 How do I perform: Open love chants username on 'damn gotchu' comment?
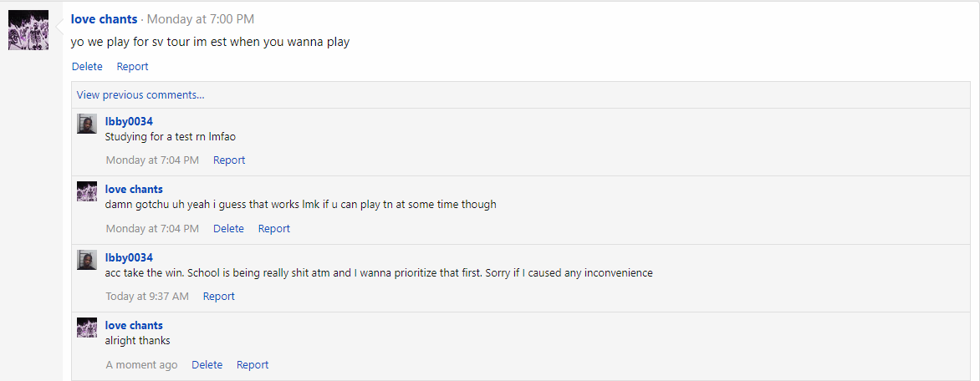pyautogui.click(x=134, y=190)
